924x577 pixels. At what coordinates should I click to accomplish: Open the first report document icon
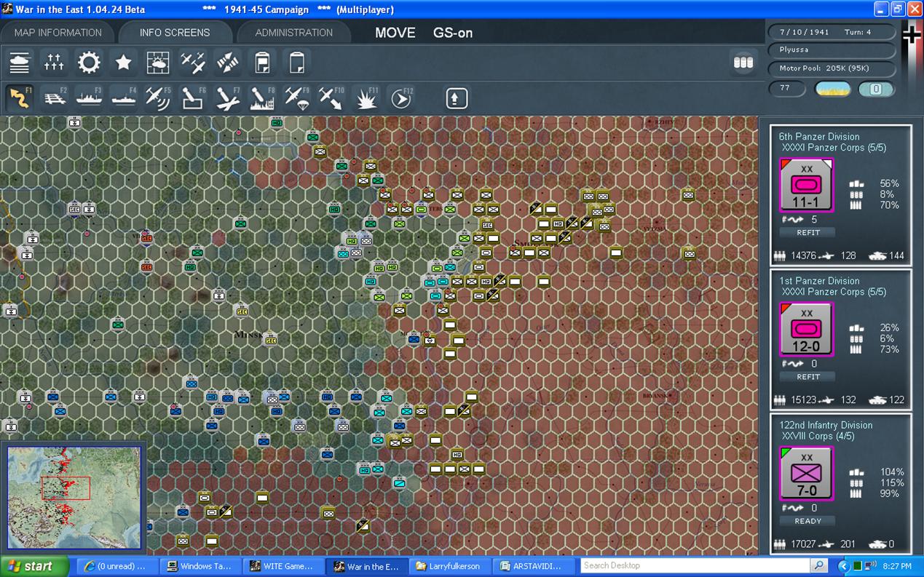[262, 63]
